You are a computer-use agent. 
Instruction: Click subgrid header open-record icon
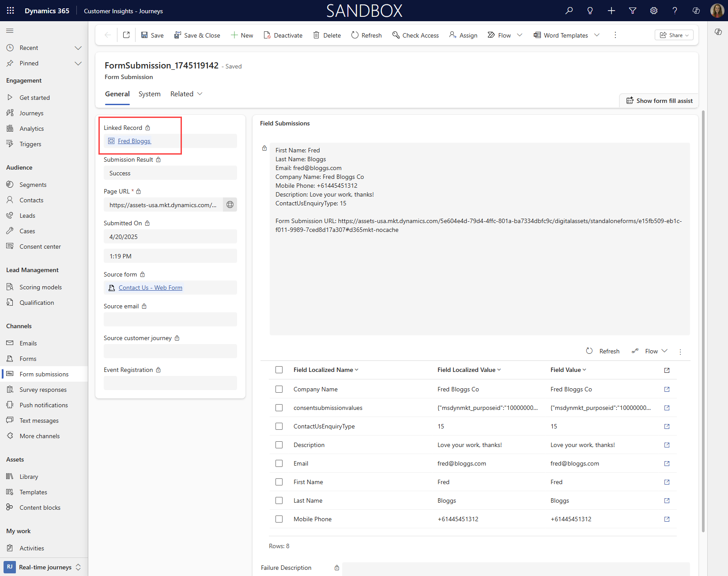tap(667, 370)
